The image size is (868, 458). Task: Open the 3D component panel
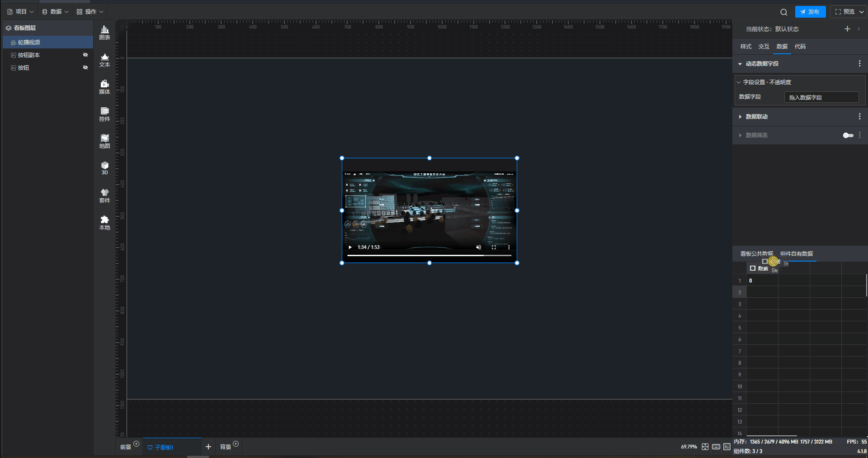point(104,168)
